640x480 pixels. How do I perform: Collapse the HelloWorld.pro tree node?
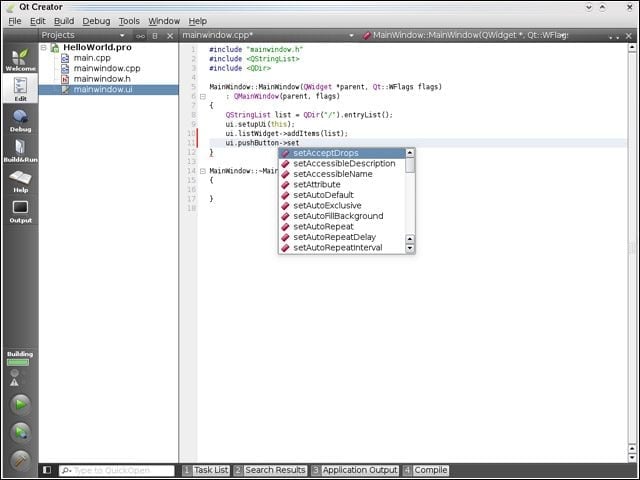point(44,48)
